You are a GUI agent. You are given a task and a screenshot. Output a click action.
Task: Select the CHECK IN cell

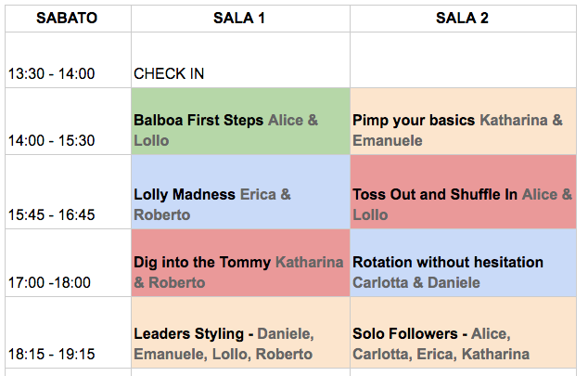coord(240,60)
